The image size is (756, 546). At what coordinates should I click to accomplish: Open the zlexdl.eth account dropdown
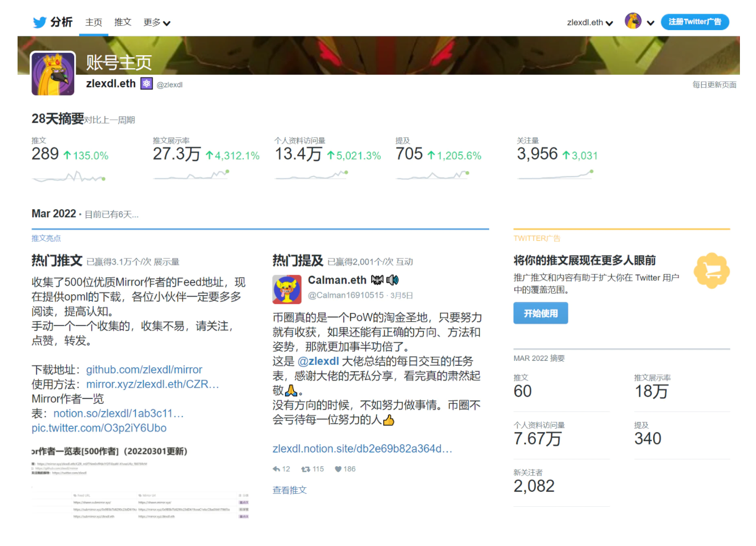coord(590,23)
